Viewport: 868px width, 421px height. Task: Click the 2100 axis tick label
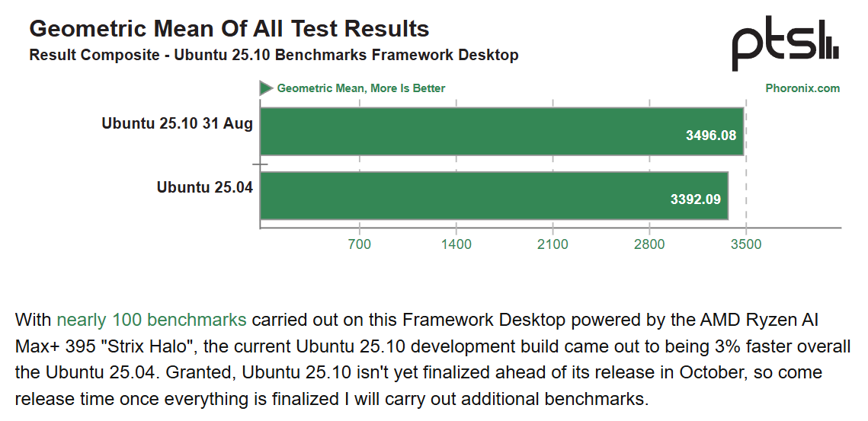(553, 244)
